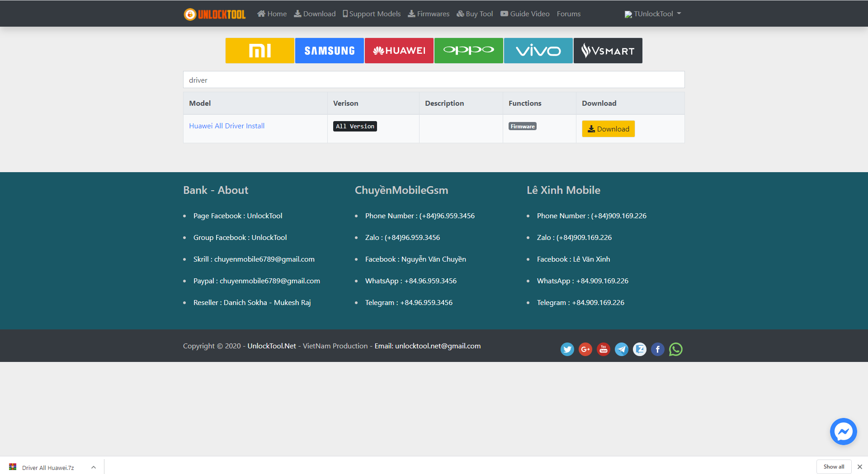Screen dimensions: 868x474
Task: Click WhatsApp +84.909.169.226 entry
Action: coord(583,281)
